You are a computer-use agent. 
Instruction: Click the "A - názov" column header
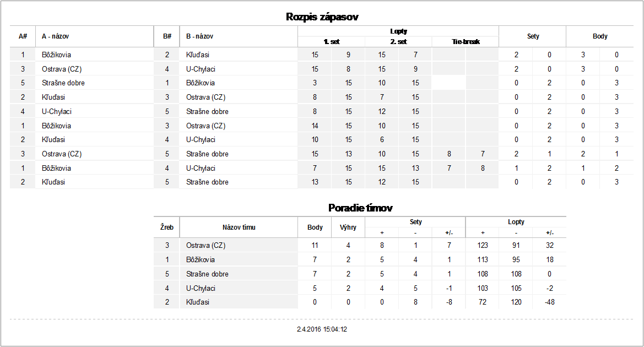point(56,36)
